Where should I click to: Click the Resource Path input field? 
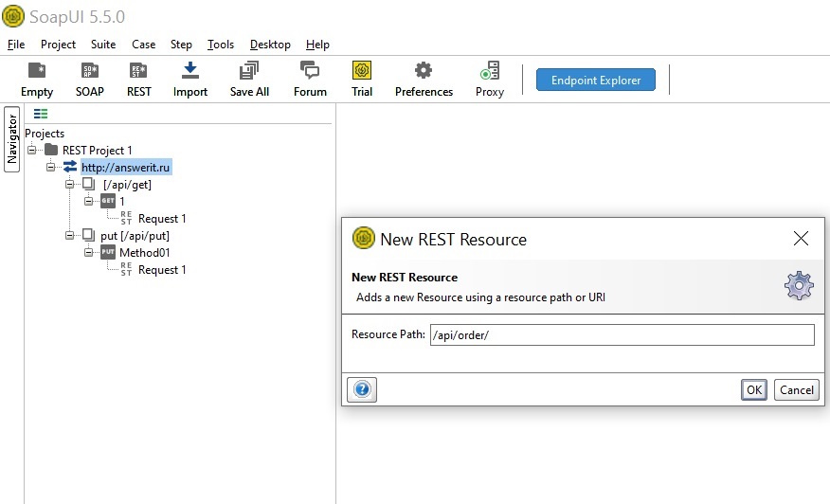(622, 335)
